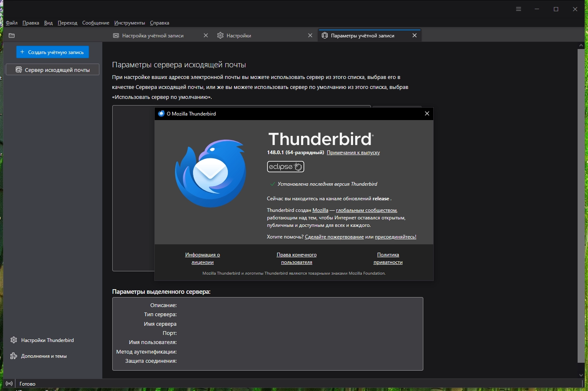The width and height of the screenshot is (588, 391).
Task: Open the Справка menu
Action: click(x=160, y=23)
